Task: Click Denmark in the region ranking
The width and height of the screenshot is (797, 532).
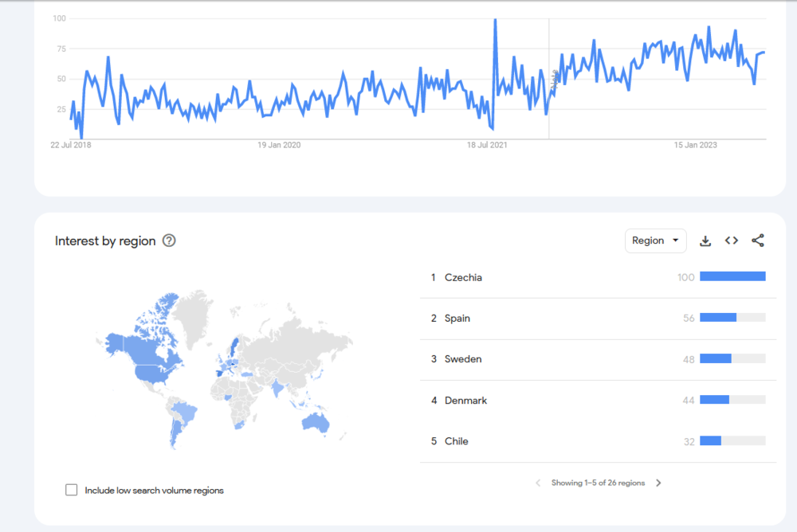Action: [x=465, y=401]
